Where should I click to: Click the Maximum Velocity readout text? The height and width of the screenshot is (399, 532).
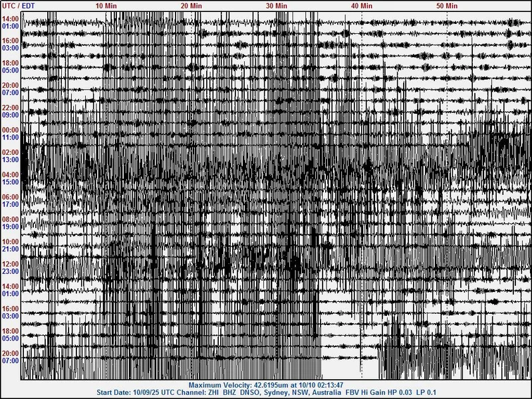265,385
